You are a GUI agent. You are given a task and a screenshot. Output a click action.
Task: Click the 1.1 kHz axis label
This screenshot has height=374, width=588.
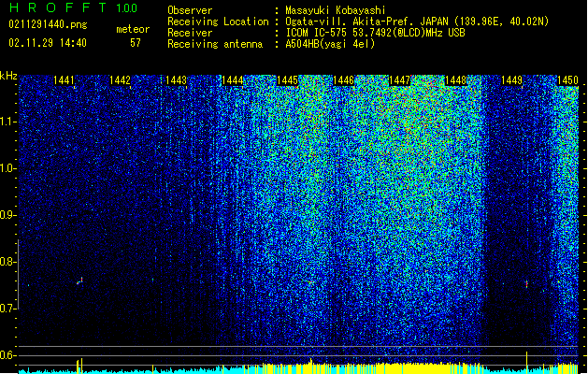click(x=8, y=122)
